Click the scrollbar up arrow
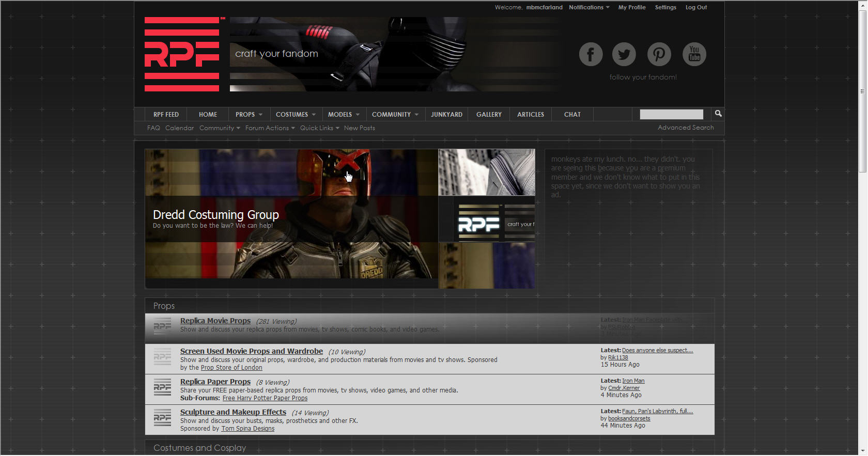 pyautogui.click(x=862, y=5)
